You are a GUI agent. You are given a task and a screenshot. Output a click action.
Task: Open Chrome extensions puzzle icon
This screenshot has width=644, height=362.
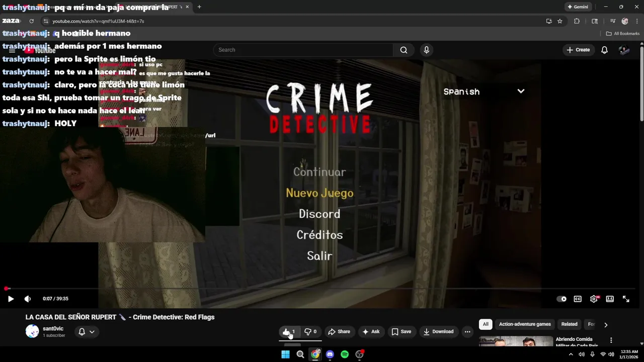point(577,21)
